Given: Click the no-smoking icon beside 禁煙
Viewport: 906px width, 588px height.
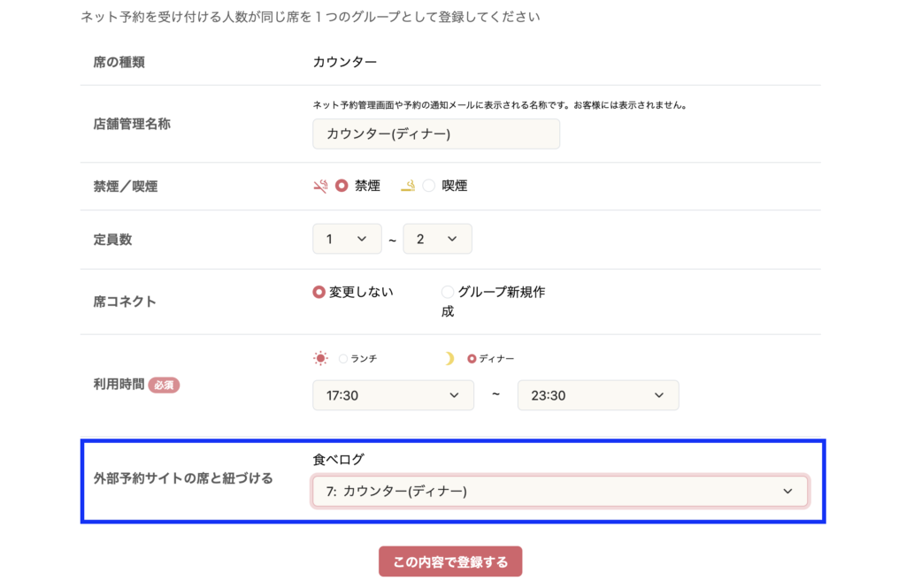Looking at the screenshot, I should point(319,186).
